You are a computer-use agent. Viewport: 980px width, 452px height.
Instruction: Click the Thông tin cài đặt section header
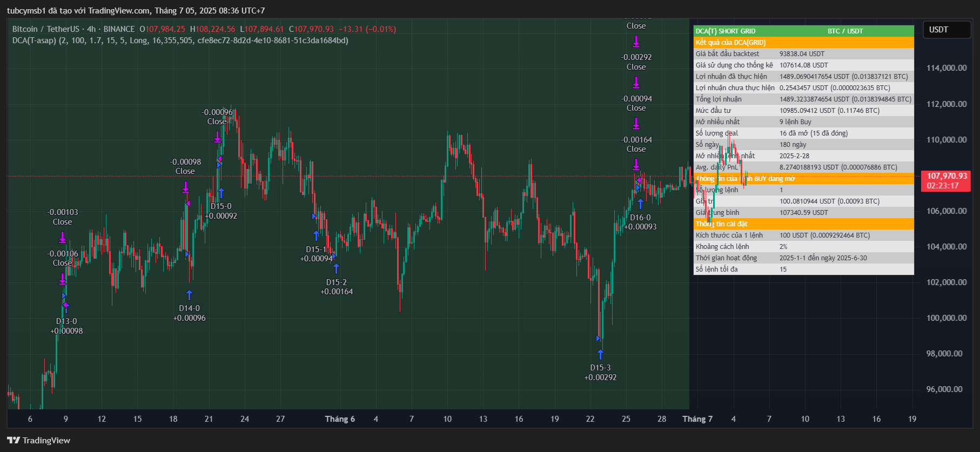click(804, 224)
